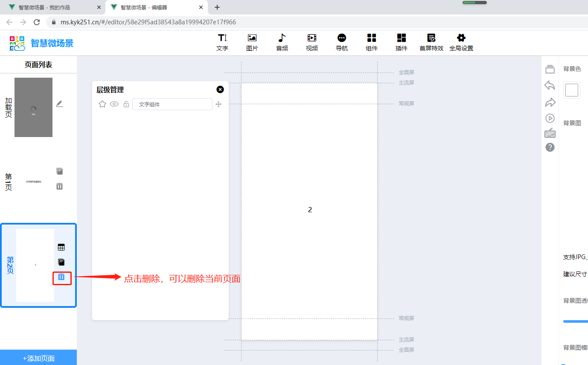
Task: Toggle the lock on 文字组件 layer
Action: pyautogui.click(x=126, y=104)
